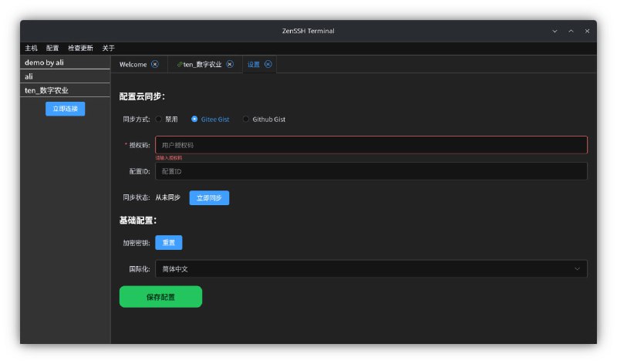Open the 简体中文 language combo box

pos(371,269)
